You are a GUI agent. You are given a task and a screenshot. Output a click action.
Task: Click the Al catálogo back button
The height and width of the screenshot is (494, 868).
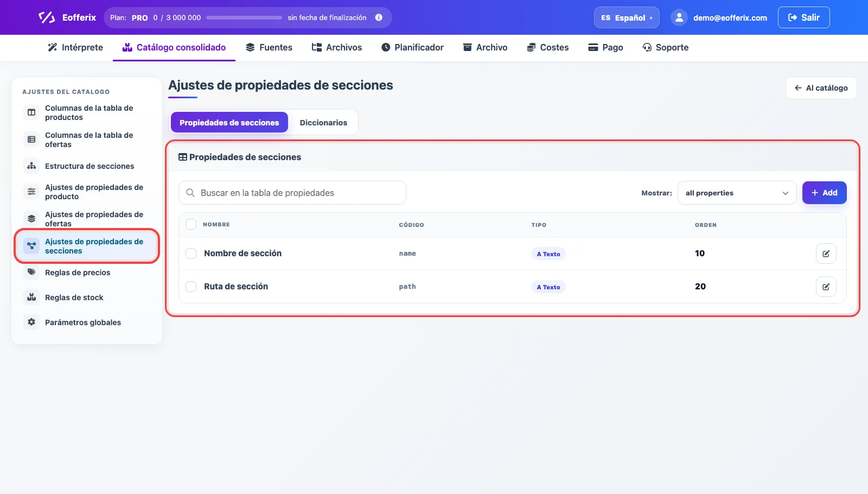point(821,88)
